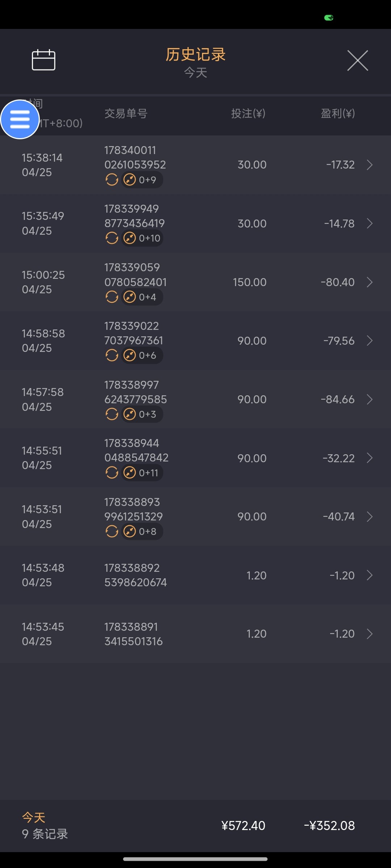
Task: Tap the refresh icon on the 14:53:51 record
Action: coord(112,531)
